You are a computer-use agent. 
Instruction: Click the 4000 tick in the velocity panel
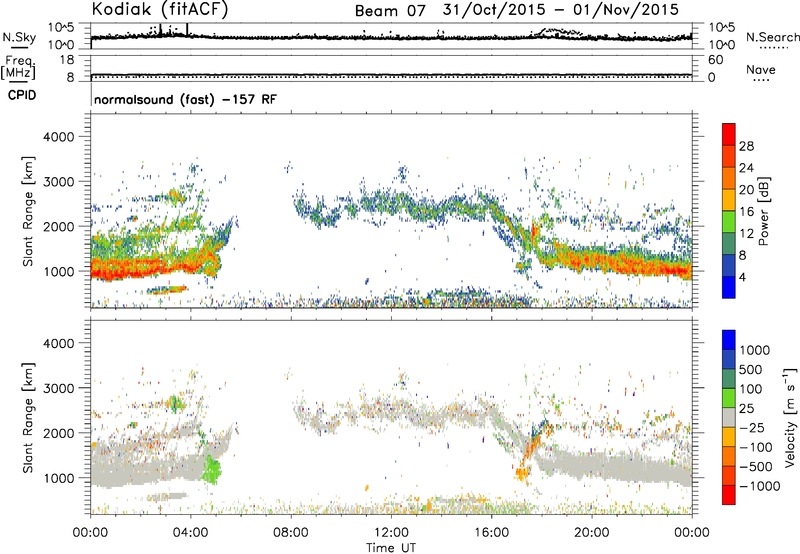(x=59, y=343)
